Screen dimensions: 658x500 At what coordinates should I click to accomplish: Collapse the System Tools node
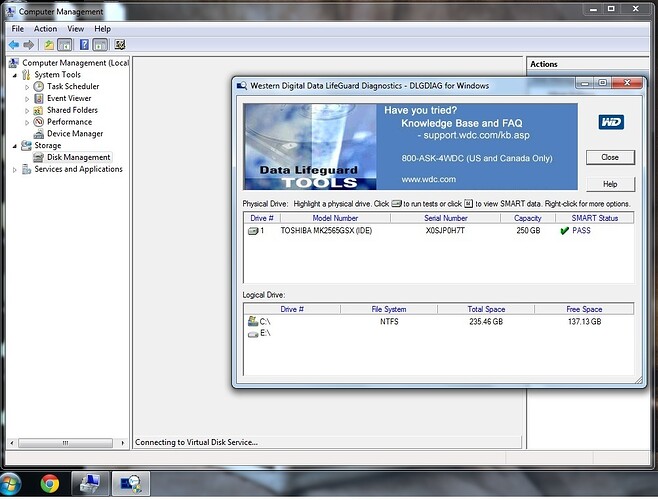pos(15,75)
